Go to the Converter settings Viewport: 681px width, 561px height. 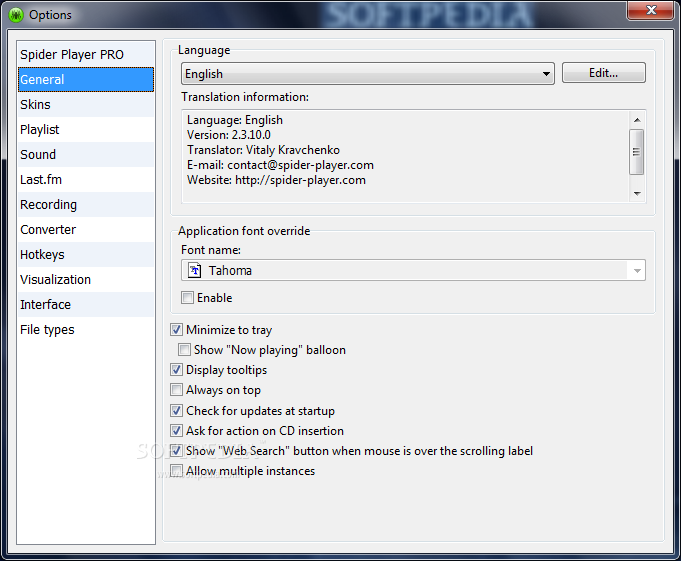tap(86, 230)
